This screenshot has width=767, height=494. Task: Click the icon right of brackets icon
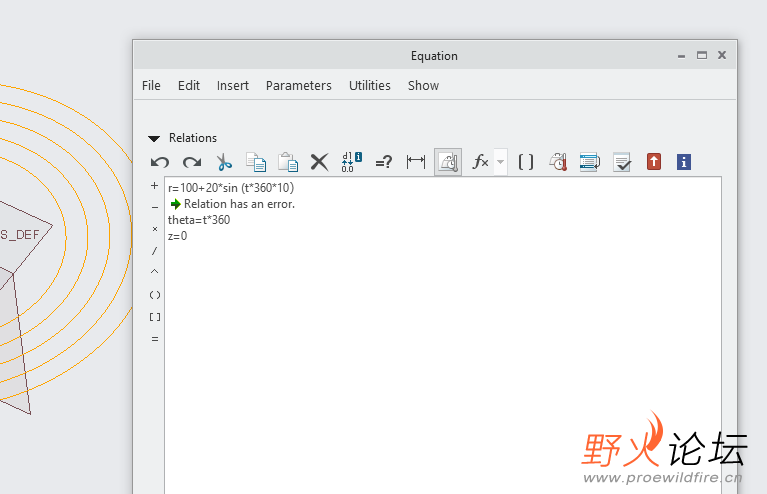[558, 162]
